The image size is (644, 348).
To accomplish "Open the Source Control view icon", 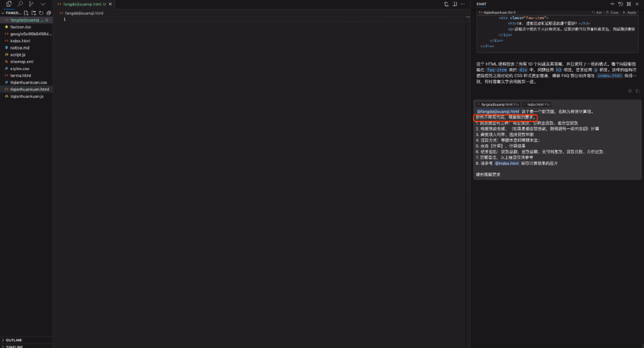I will [x=31, y=4].
